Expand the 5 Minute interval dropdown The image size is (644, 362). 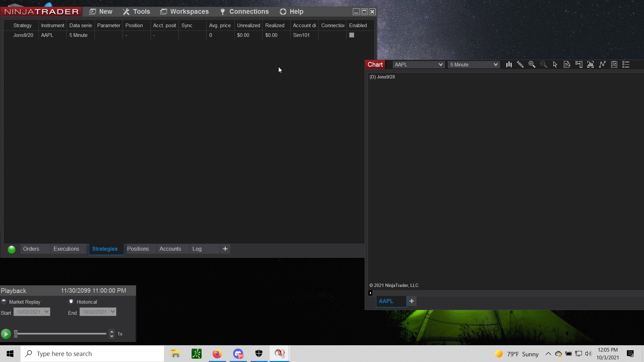495,65
